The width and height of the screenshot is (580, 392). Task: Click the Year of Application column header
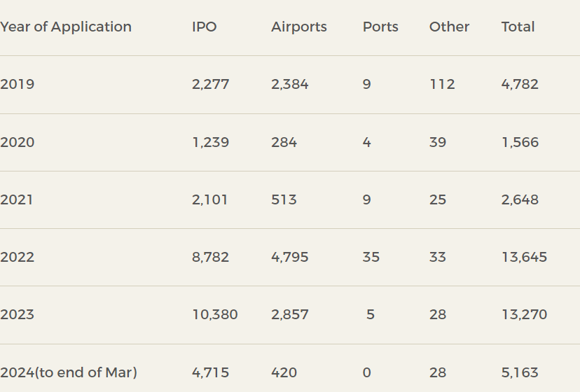click(66, 27)
